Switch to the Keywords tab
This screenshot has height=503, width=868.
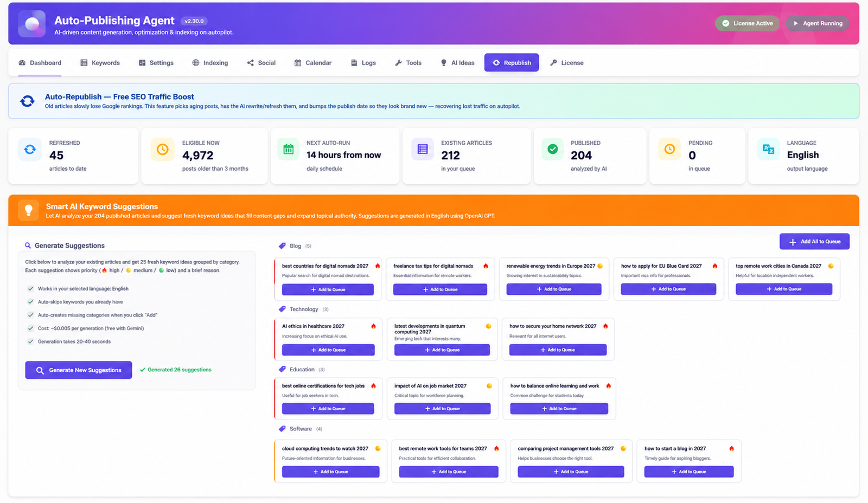(x=100, y=63)
